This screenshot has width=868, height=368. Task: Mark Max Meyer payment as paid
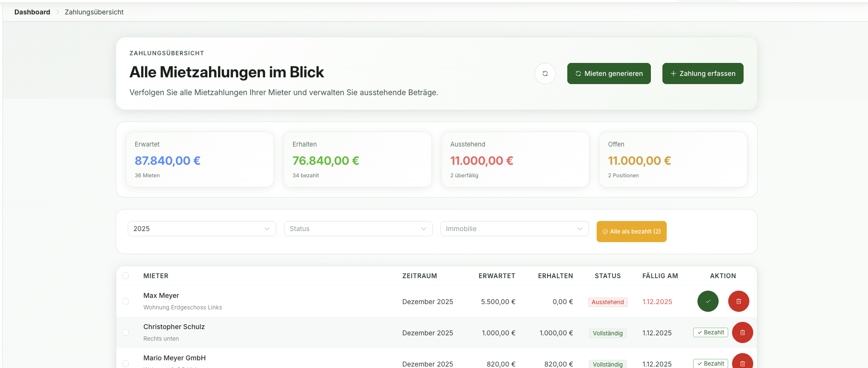(x=708, y=302)
